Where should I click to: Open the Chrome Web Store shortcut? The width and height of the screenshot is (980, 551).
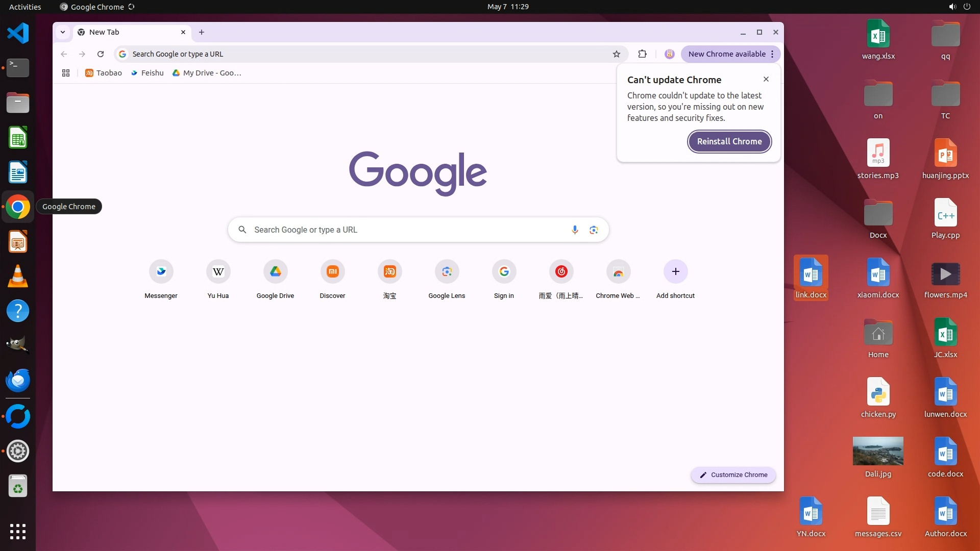point(618,272)
